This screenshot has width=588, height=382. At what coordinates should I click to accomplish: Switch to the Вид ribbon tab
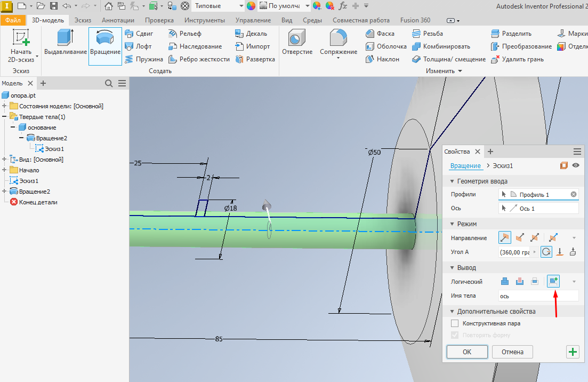[x=287, y=20]
